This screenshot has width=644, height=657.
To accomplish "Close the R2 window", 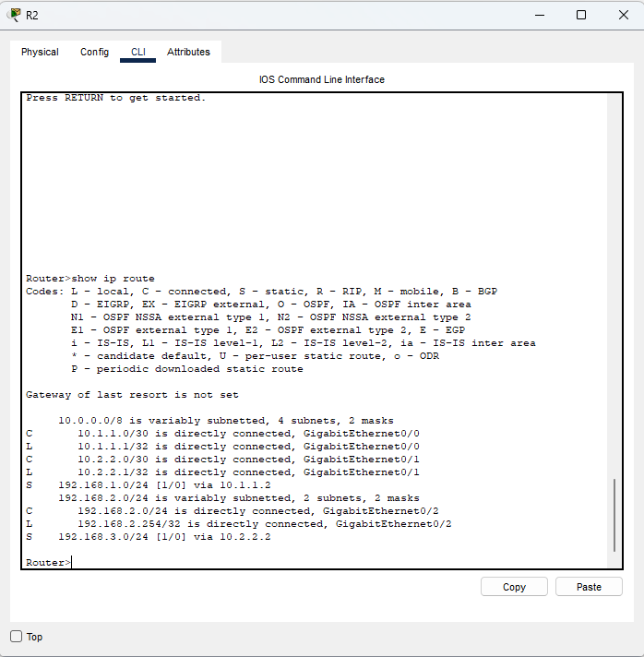I will [x=624, y=15].
